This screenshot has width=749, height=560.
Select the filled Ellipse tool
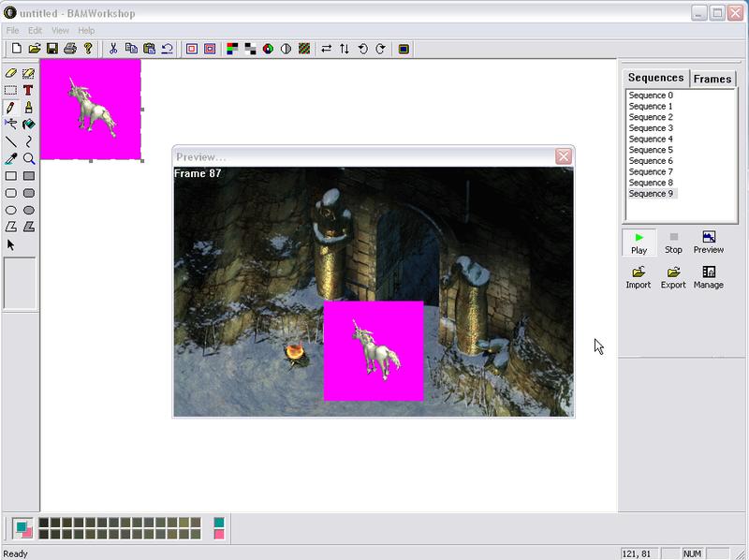point(29,211)
